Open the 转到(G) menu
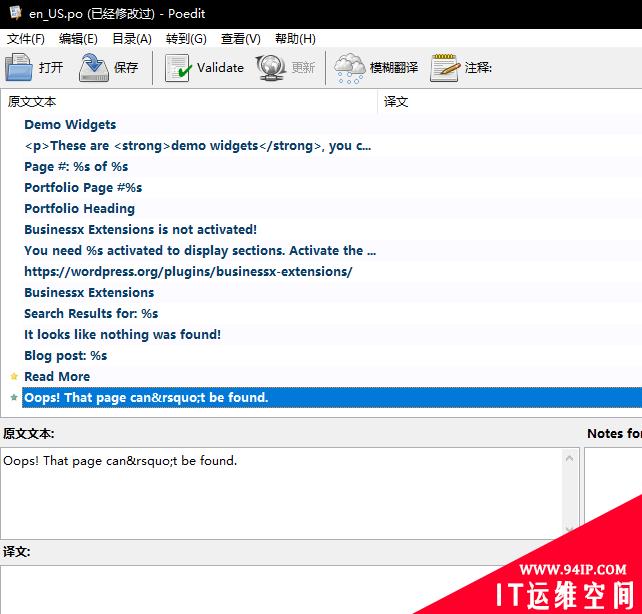 [x=186, y=39]
